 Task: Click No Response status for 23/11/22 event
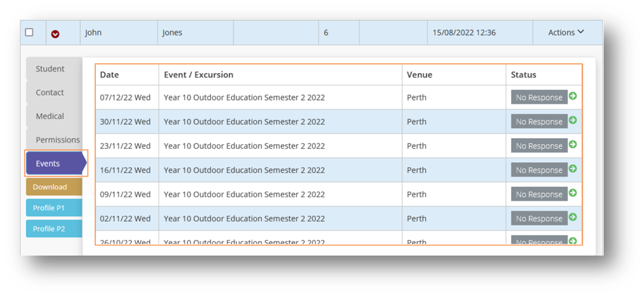click(x=539, y=146)
